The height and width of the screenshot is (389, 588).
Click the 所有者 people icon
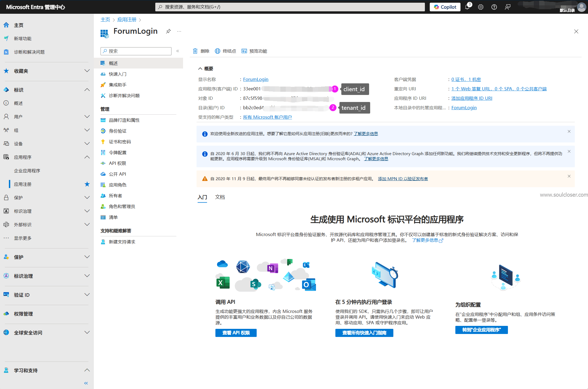[103, 196]
